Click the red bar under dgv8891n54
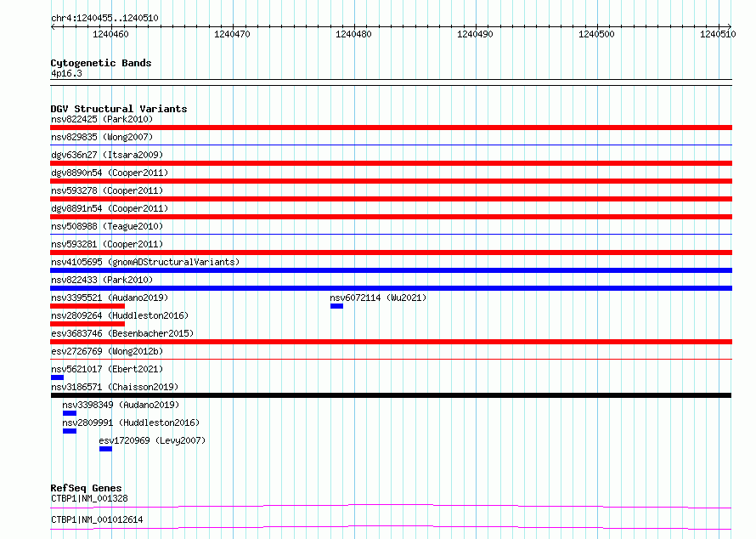This screenshot has height=539, width=756. point(391,217)
